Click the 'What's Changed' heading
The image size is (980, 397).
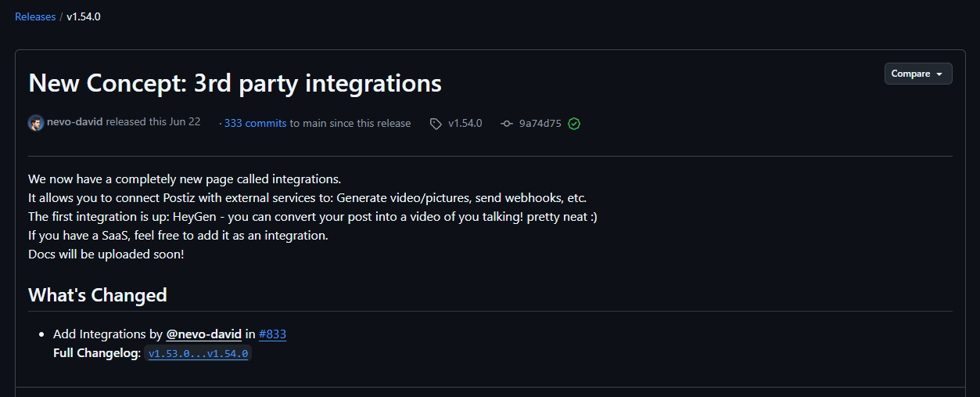98,295
